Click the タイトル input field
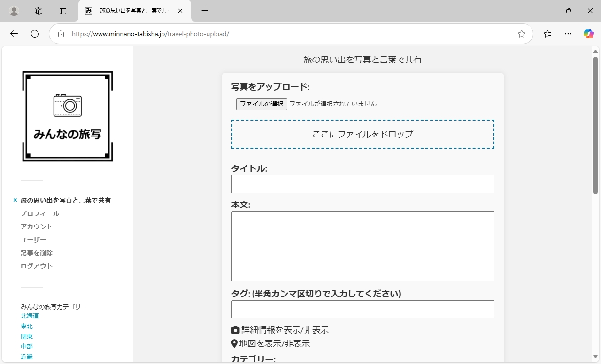Image resolution: width=601 pixels, height=364 pixels. [362, 184]
